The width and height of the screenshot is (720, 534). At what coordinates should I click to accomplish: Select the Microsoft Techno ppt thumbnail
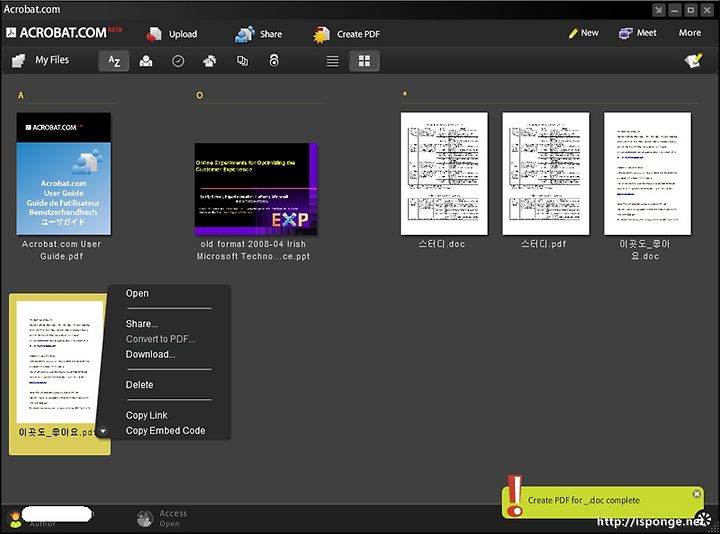click(256, 189)
